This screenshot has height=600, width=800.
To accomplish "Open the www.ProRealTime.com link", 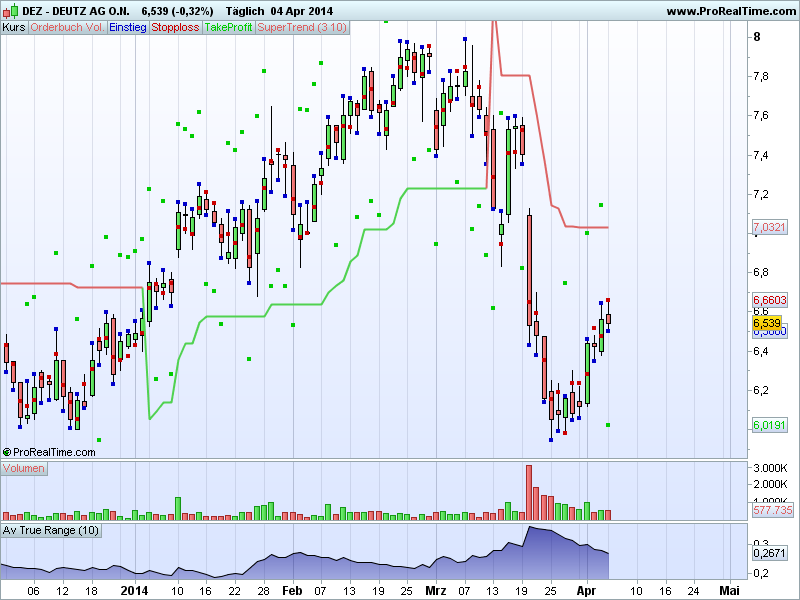I will pos(731,11).
